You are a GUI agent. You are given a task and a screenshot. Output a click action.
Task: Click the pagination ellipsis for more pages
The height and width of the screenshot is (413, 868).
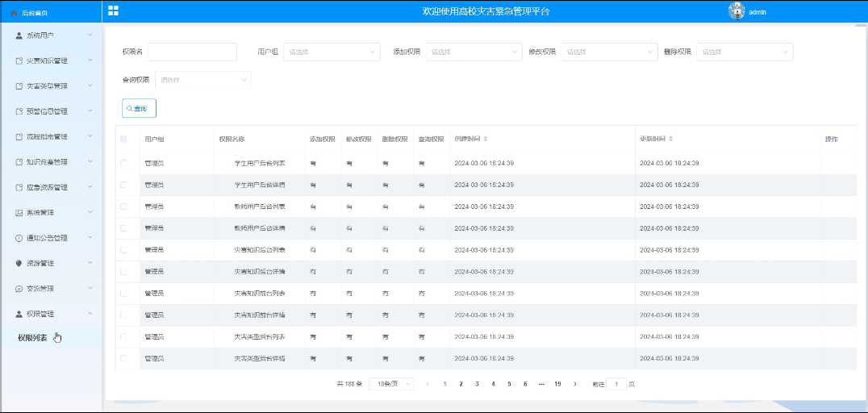541,384
